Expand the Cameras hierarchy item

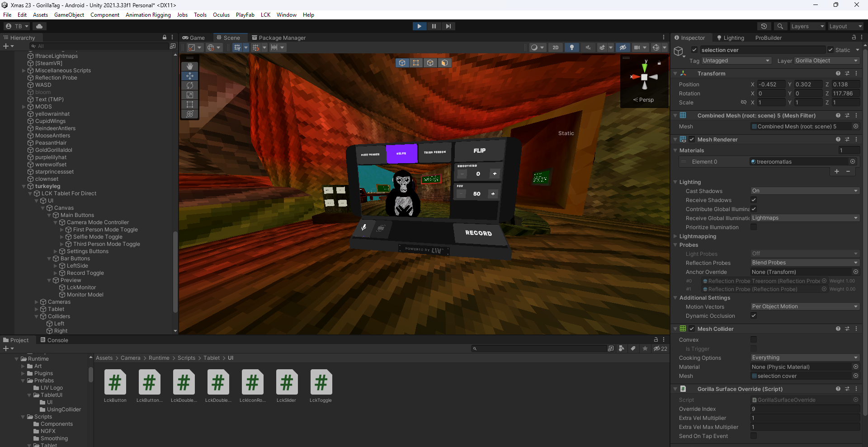(37, 302)
